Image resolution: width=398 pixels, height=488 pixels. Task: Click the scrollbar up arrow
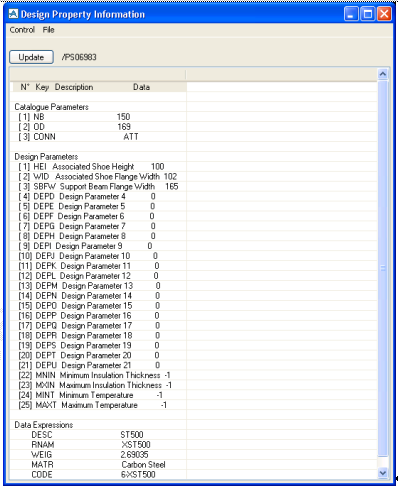tap(383, 74)
